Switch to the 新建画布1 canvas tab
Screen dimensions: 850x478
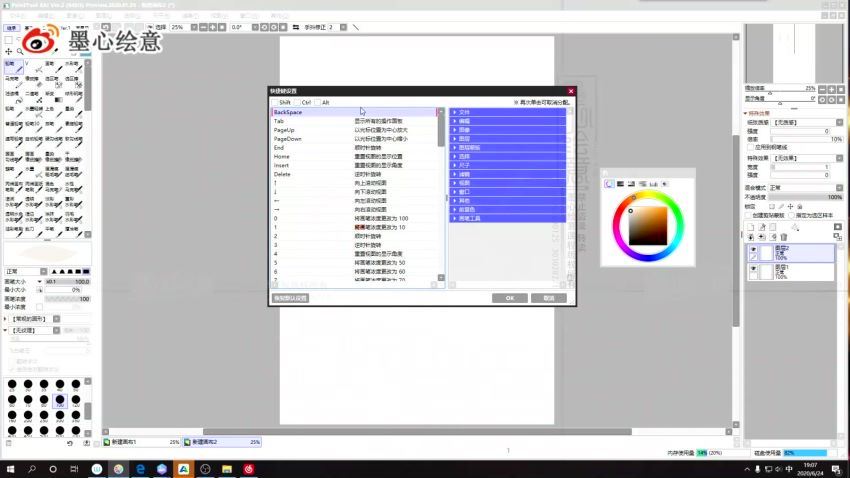tap(140, 441)
